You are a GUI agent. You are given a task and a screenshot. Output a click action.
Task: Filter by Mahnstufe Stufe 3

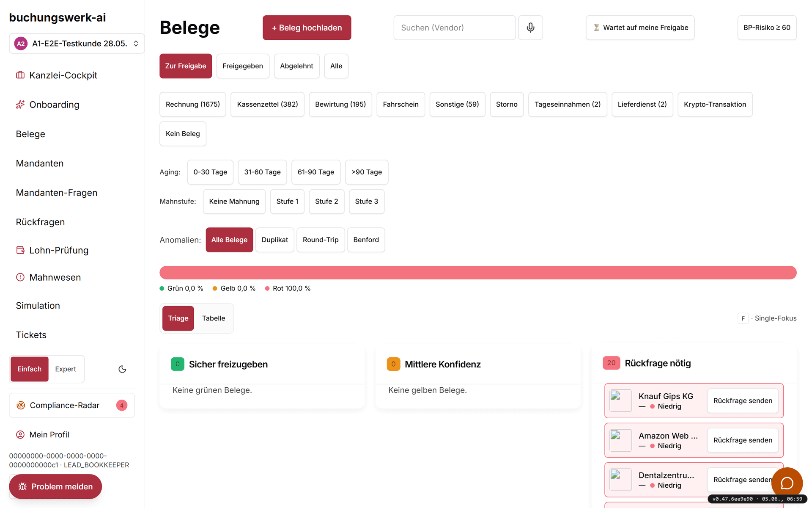[367, 202]
